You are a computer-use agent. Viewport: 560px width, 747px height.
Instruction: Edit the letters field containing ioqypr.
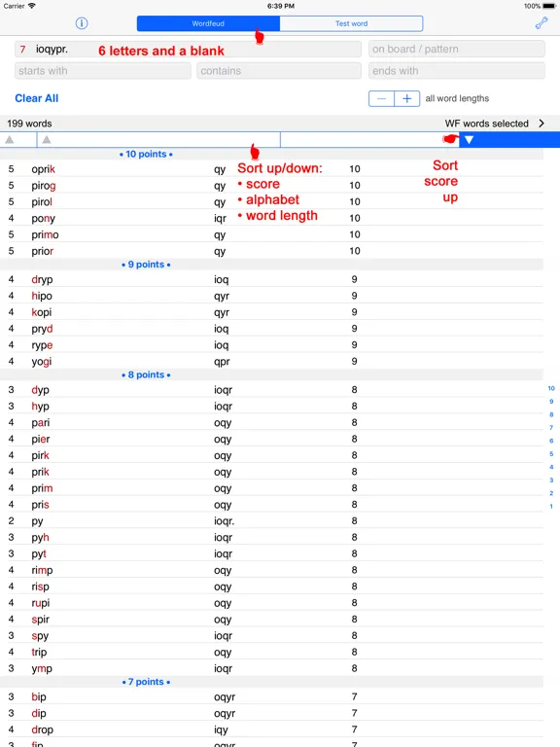[188, 49]
